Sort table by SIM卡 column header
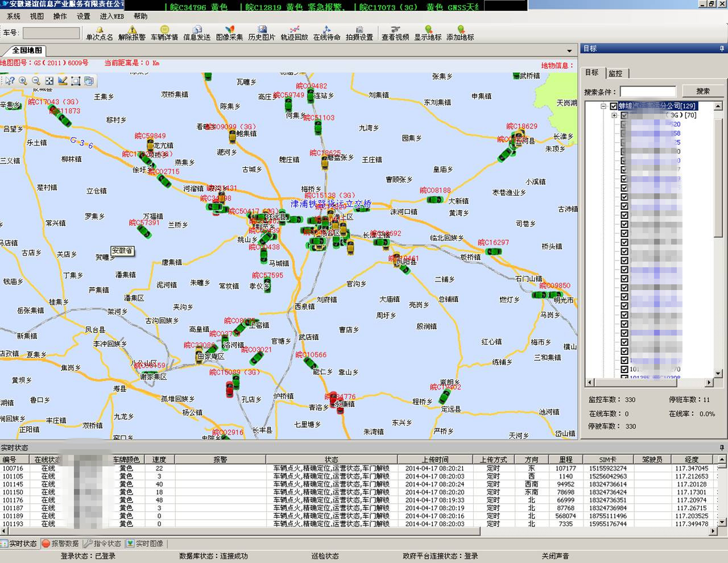The width and height of the screenshot is (728, 563). pos(607,459)
